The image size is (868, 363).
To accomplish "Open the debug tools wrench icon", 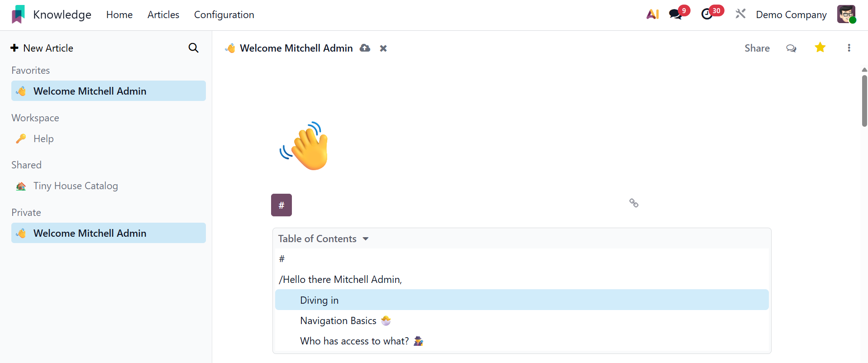I will point(740,14).
